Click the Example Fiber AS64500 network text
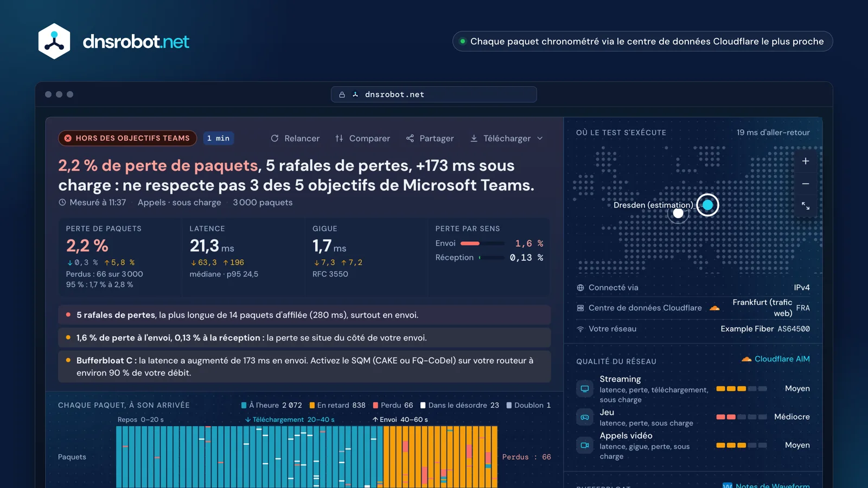This screenshot has width=868, height=488. 765,329
